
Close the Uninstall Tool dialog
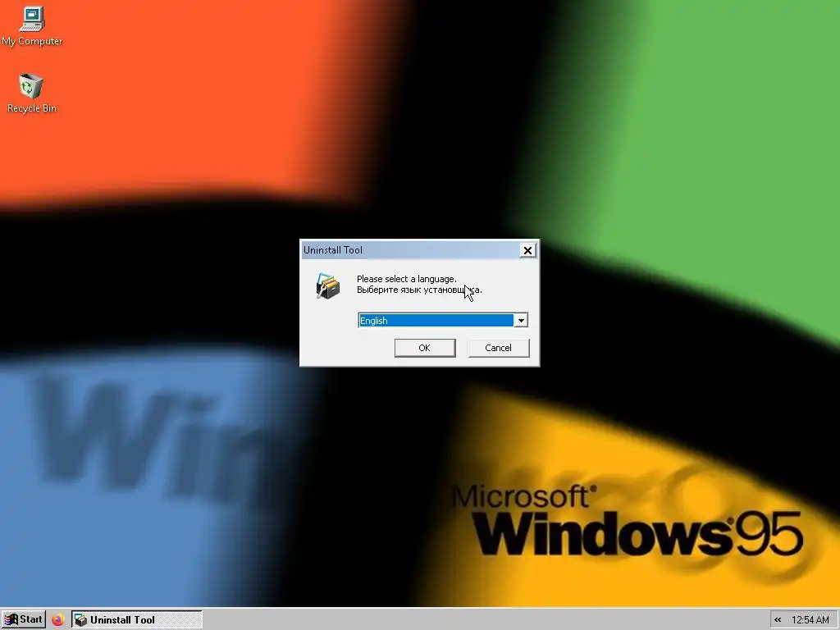pos(527,250)
